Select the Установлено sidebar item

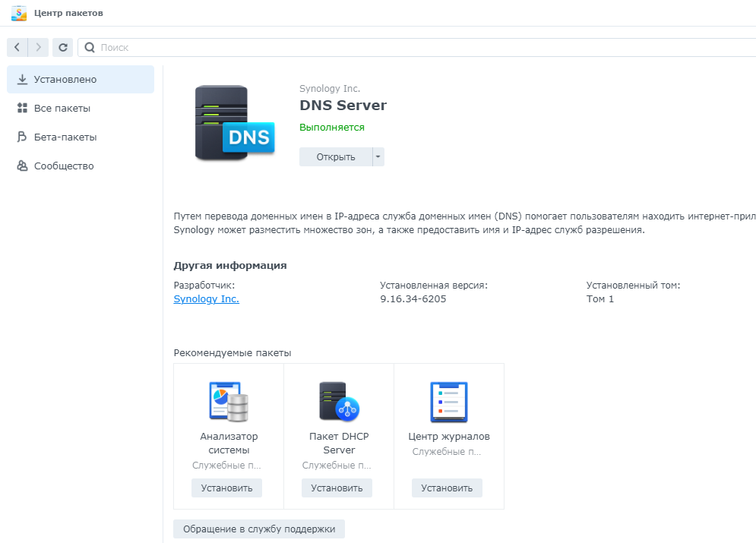(x=81, y=80)
